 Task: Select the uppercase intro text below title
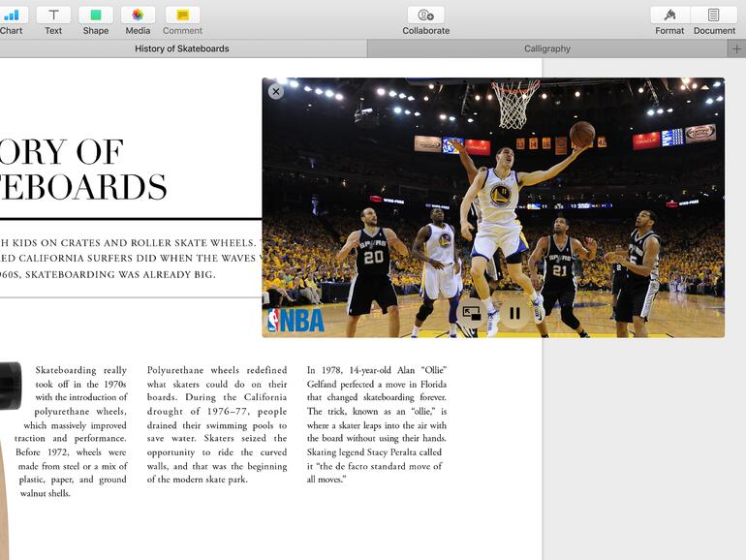click(126, 259)
